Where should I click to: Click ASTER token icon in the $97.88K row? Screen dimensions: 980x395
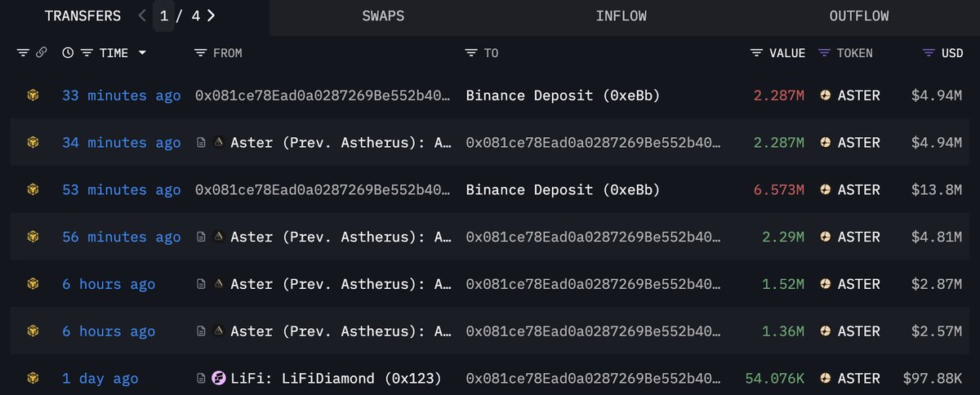[825, 379]
